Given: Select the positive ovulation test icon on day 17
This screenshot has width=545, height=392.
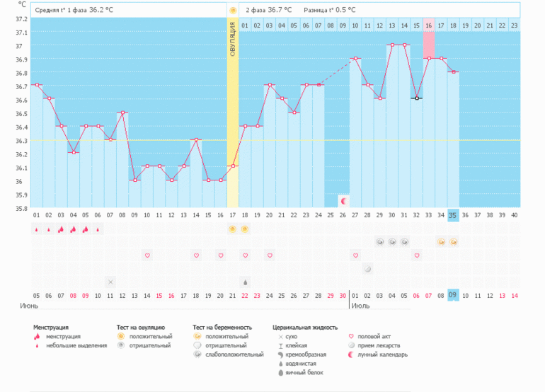Looking at the screenshot, I should (232, 229).
